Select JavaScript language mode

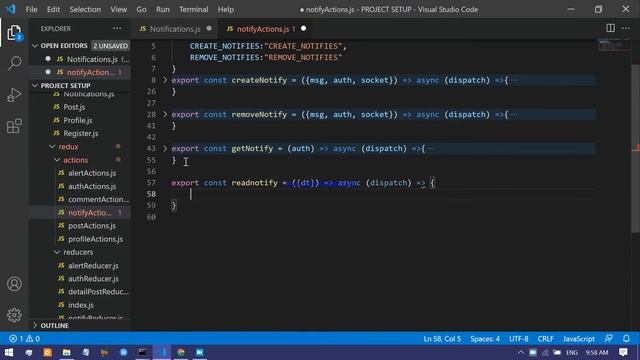pos(579,338)
